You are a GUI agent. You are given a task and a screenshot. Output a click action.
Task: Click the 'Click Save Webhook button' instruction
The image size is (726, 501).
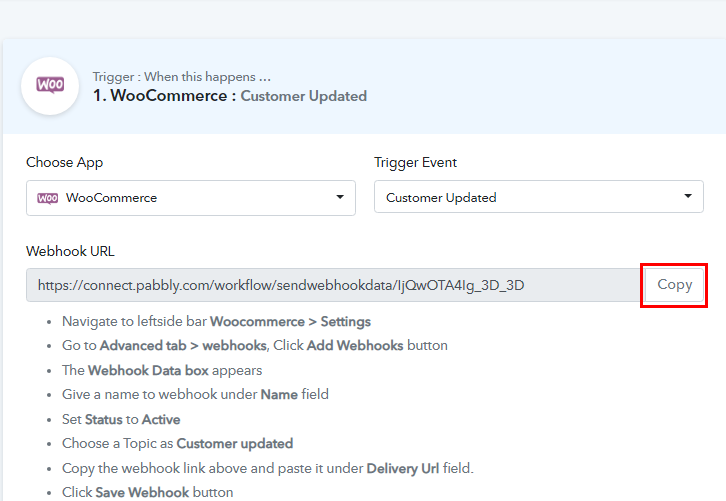pyautogui.click(x=148, y=492)
